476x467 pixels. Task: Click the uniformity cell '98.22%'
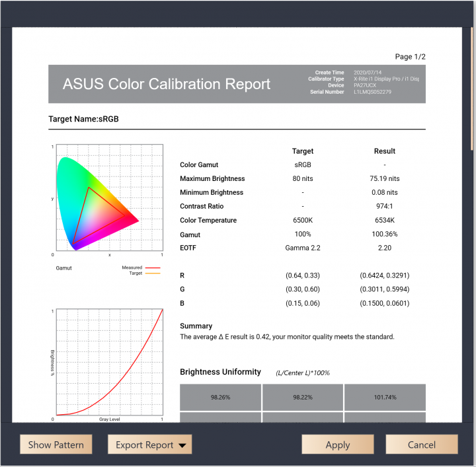[x=303, y=397]
